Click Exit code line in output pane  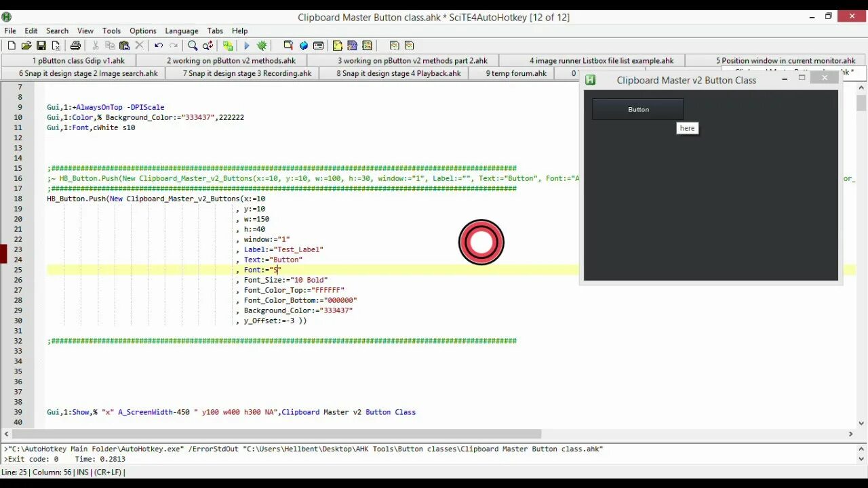[64, 459]
